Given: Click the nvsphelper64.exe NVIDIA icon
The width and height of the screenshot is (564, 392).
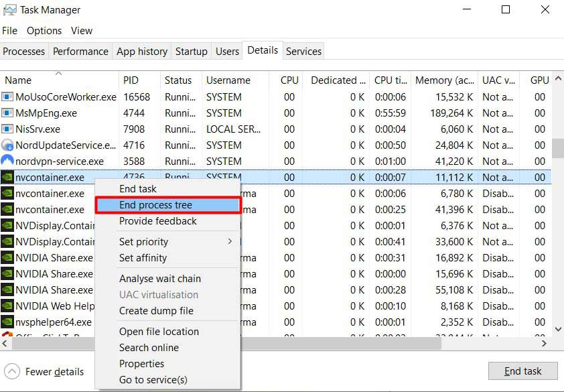Looking at the screenshot, I should click(x=7, y=322).
